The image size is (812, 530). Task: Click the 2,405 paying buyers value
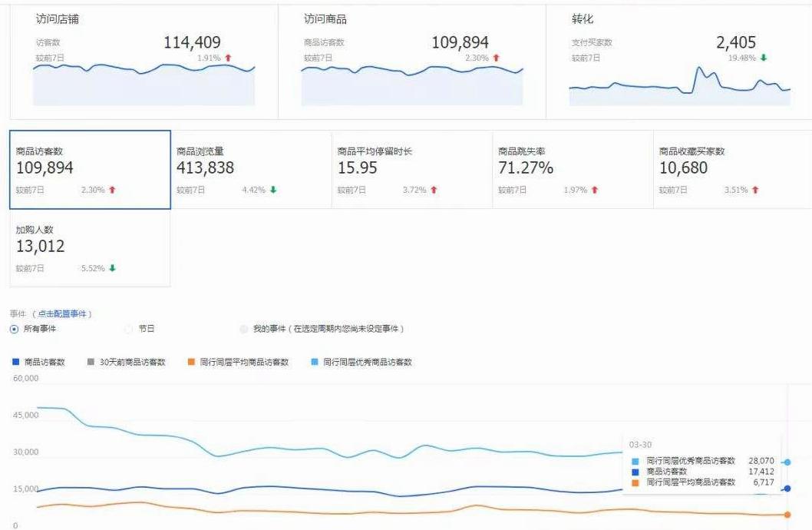736,42
